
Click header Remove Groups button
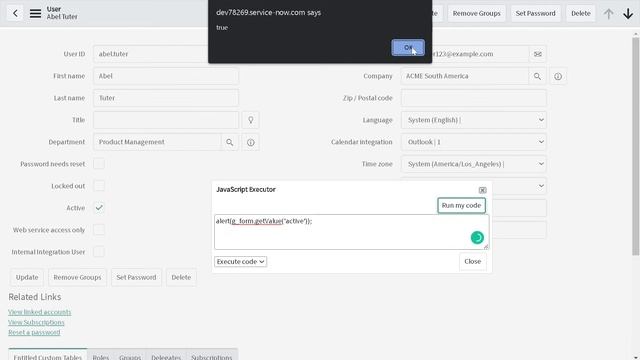(476, 13)
